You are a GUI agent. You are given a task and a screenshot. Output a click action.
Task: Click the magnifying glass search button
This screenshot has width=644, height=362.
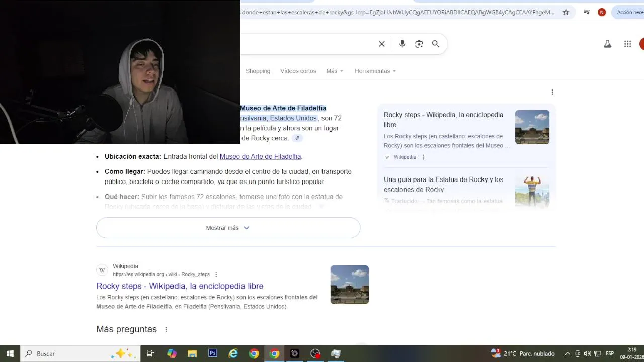436,44
